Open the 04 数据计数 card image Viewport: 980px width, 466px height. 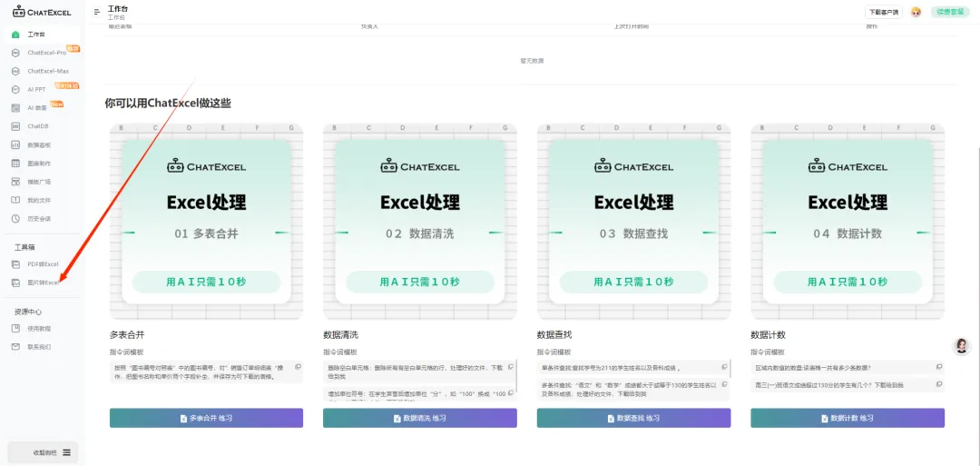(x=848, y=222)
